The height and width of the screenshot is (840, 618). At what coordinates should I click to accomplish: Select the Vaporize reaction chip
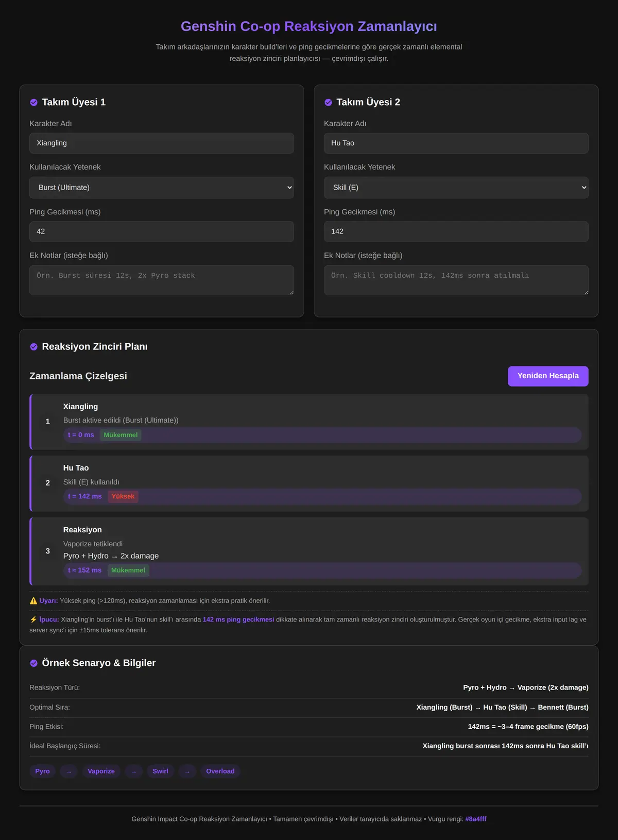point(101,771)
